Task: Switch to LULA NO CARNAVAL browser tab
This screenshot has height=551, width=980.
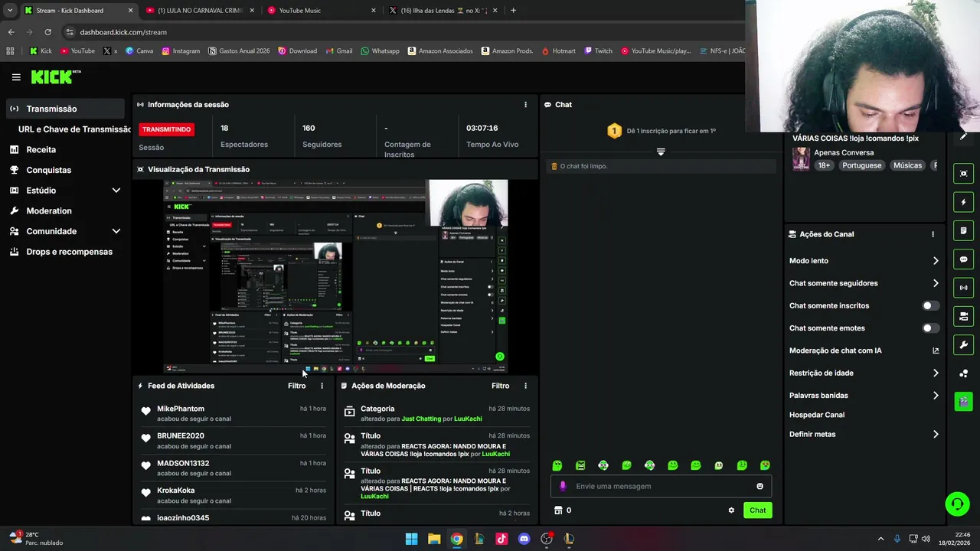Action: coord(200,11)
